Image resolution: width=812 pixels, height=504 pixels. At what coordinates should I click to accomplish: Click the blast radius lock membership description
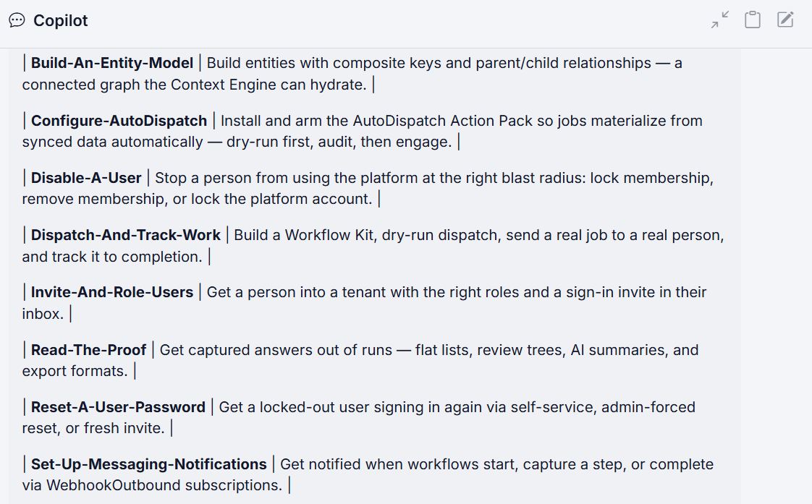368,188
